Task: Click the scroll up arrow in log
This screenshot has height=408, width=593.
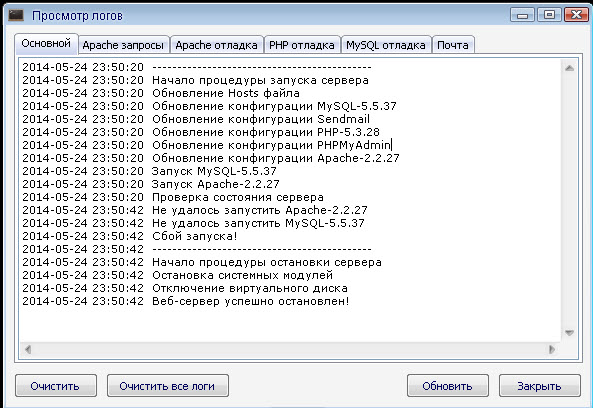Action: pyautogui.click(x=570, y=68)
